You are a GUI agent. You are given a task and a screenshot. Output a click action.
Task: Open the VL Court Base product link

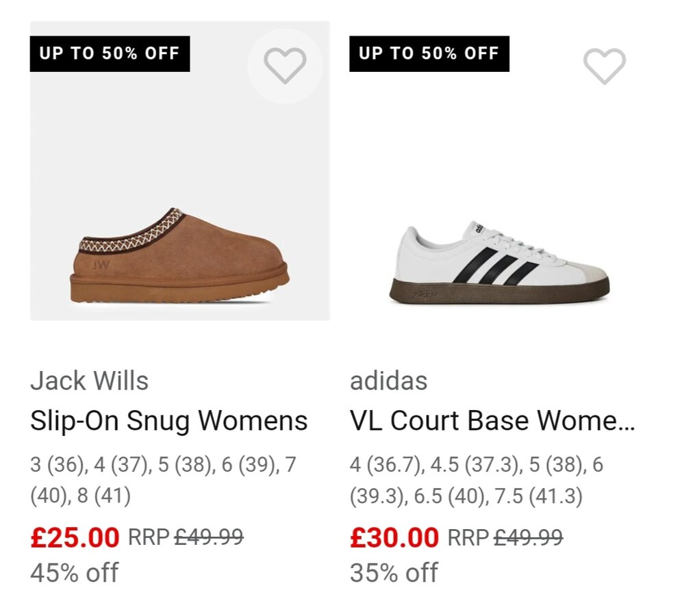(492, 421)
